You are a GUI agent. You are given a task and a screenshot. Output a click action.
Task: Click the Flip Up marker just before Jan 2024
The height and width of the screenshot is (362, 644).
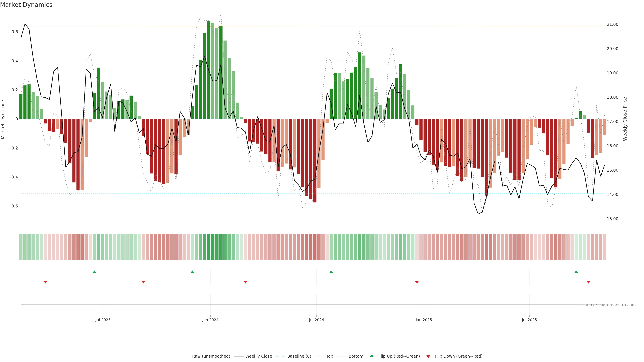coord(192,272)
